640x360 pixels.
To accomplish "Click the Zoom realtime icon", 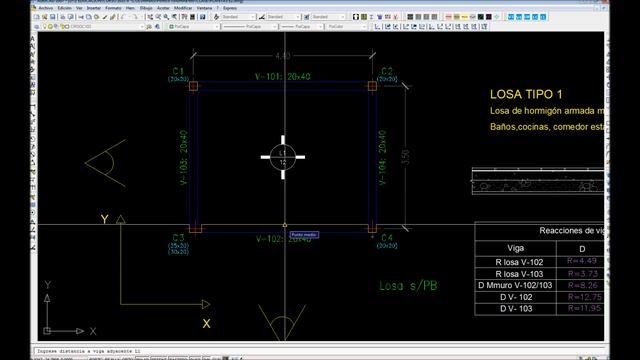I will tap(158, 17).
